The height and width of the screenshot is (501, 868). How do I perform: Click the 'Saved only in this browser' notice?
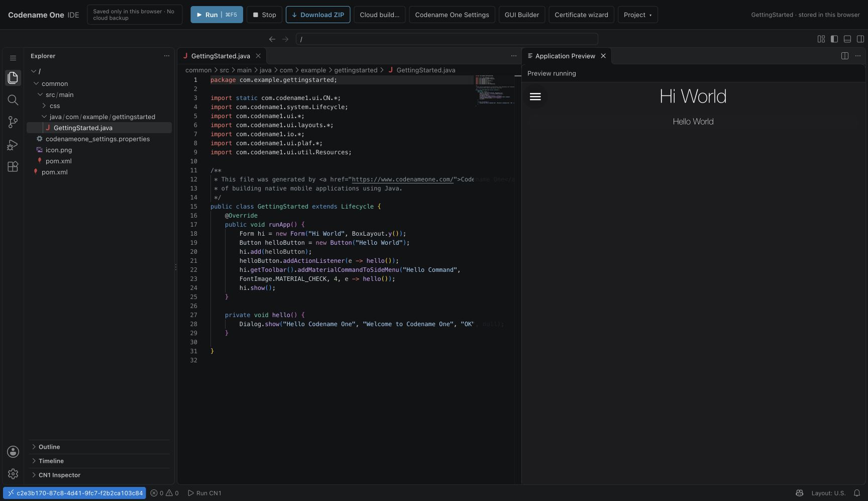[134, 15]
